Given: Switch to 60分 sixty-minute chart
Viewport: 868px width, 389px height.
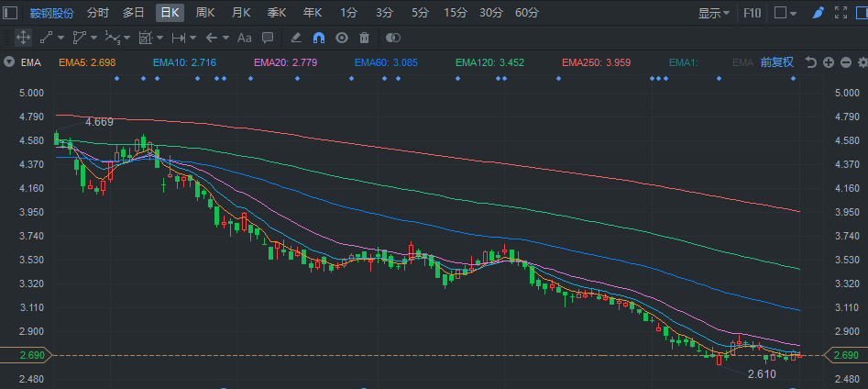Looking at the screenshot, I should (526, 12).
